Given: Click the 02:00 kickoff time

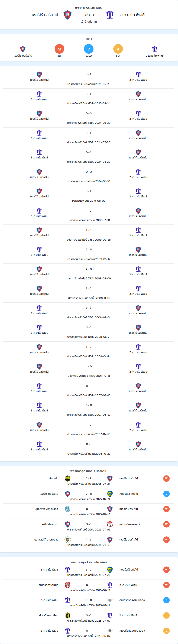Looking at the screenshot, I should pyautogui.click(x=89, y=15).
